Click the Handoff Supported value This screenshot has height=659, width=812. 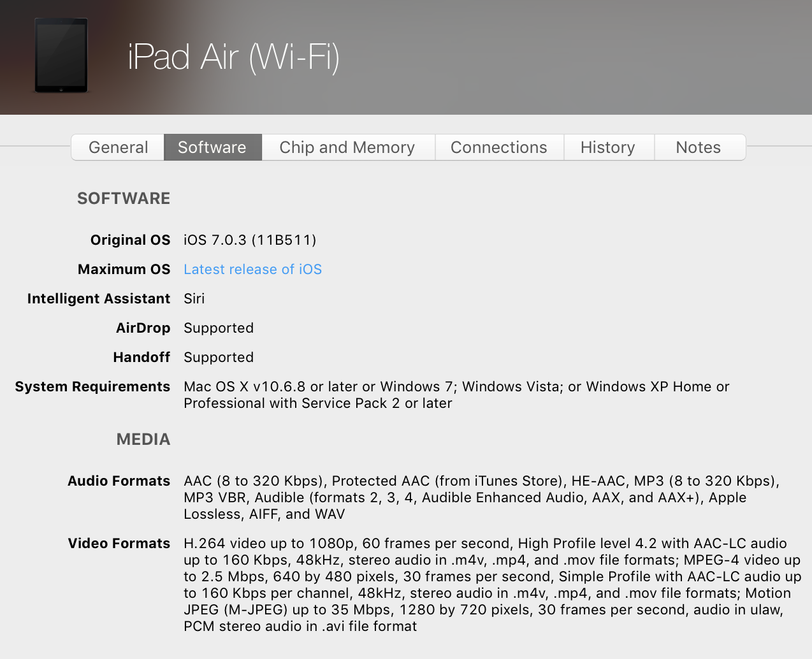coord(219,358)
